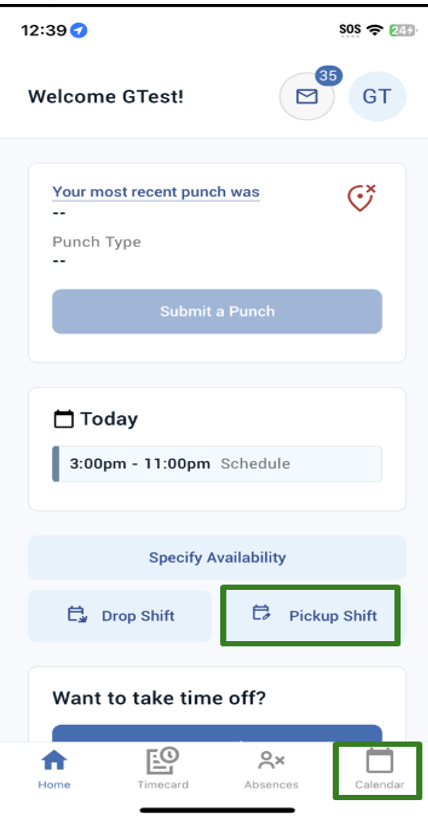The image size is (428, 818).
Task: Tap the Submit a Punch button
Action: 217,311
